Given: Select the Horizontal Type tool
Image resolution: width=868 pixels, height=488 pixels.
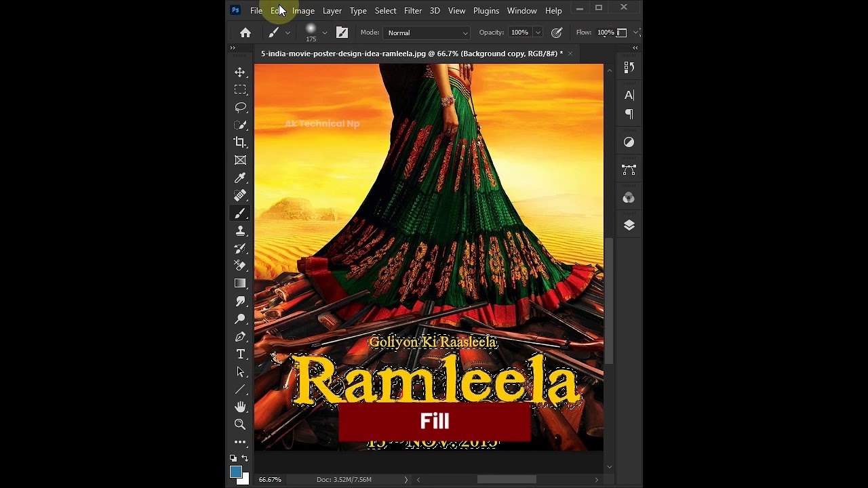Looking at the screenshot, I should (240, 354).
